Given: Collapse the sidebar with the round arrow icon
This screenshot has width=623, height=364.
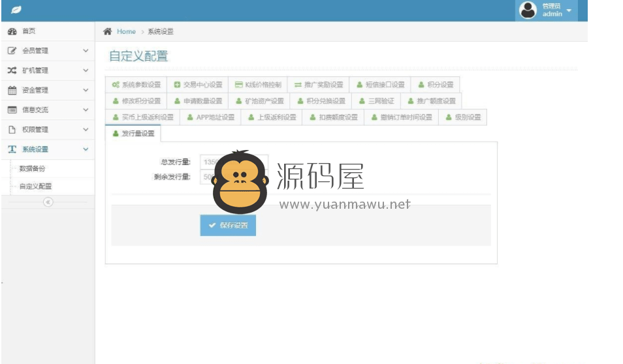Looking at the screenshot, I should [x=48, y=202].
